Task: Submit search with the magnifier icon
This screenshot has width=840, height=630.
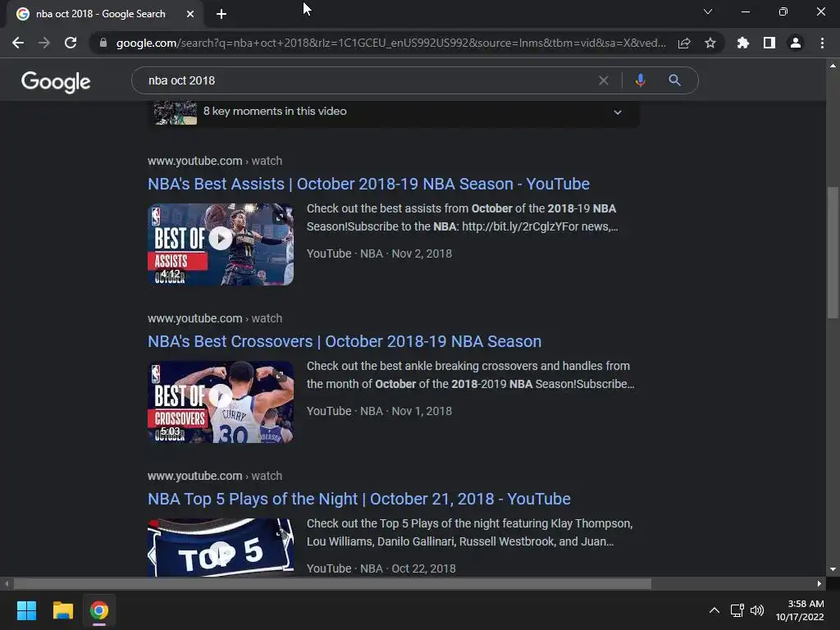Action: point(675,80)
